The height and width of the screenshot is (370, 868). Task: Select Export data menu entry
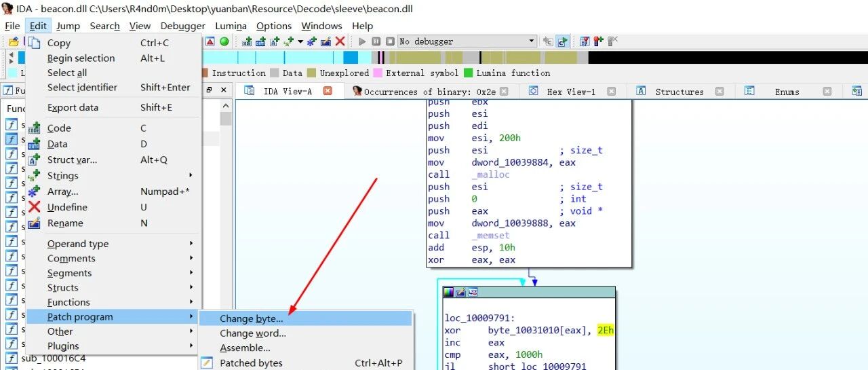(73, 107)
